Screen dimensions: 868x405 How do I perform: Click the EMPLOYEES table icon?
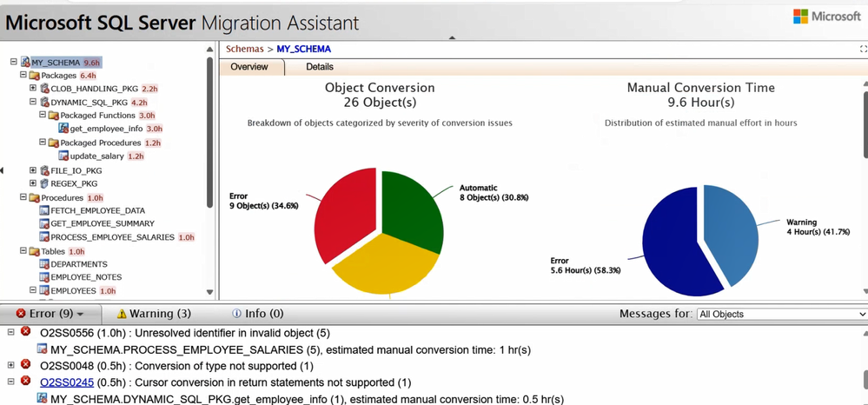point(45,290)
